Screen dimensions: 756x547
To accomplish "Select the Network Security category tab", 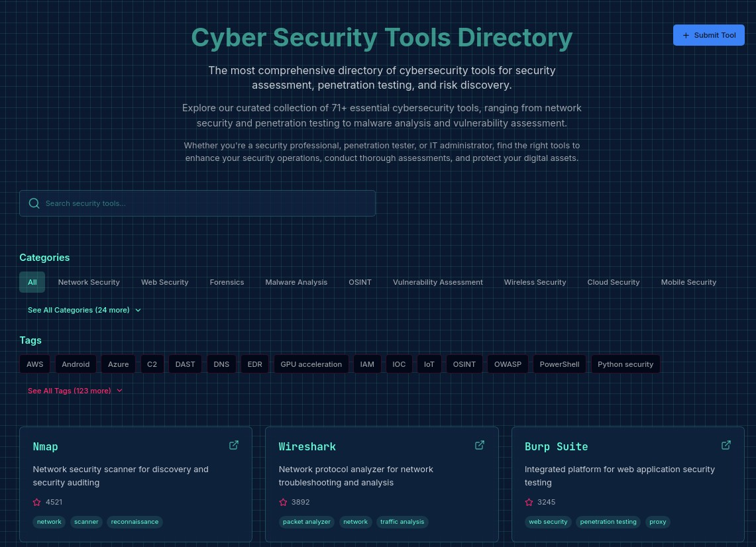I will (x=88, y=282).
